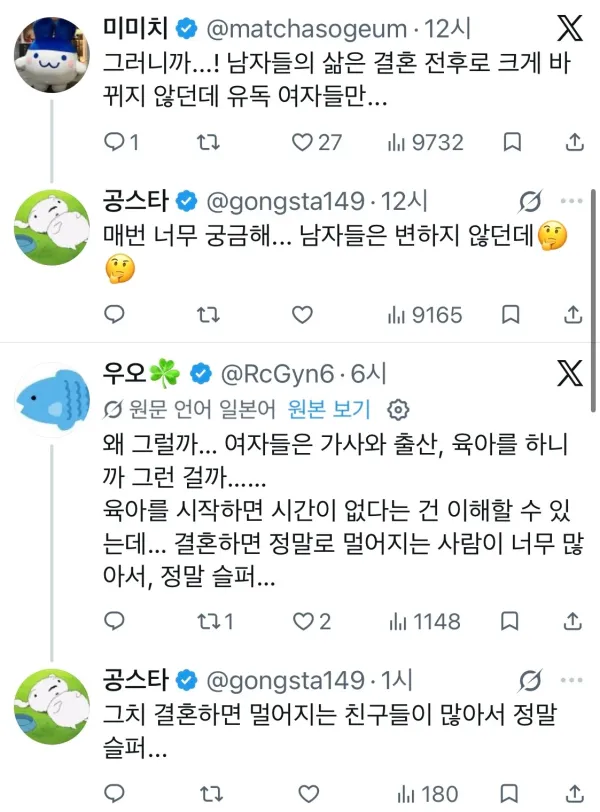
Task: Share 우오's tweet with 1148 views
Action: click(x=573, y=621)
